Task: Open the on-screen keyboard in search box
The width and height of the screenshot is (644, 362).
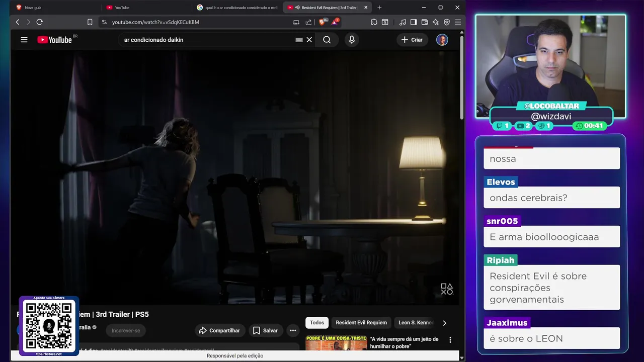Action: click(x=299, y=40)
